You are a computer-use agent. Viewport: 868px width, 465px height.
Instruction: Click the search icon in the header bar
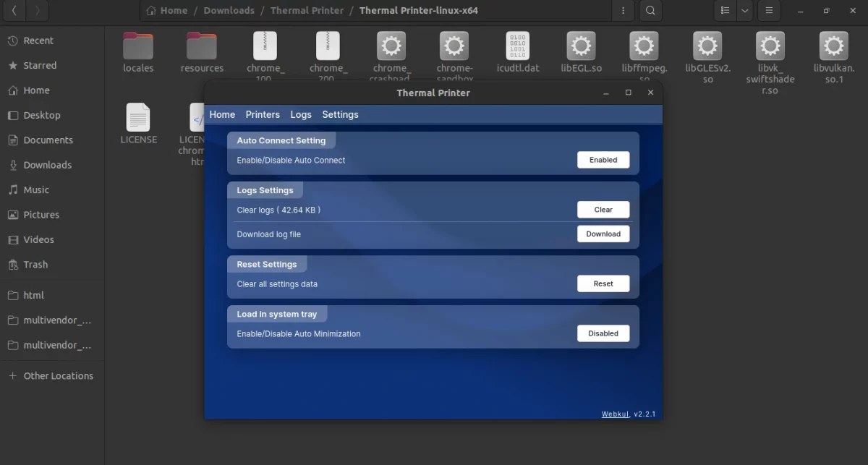tap(650, 11)
